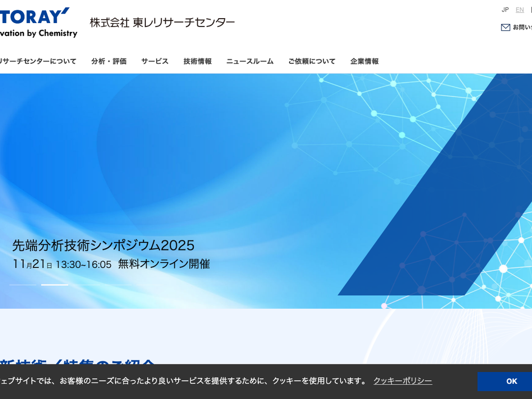The image size is (532, 399).
Task: Expand the 分析・評価 navigation menu
Action: (x=109, y=61)
